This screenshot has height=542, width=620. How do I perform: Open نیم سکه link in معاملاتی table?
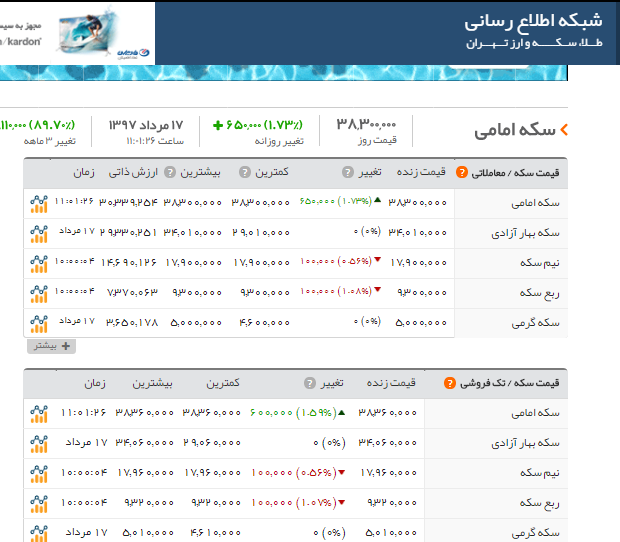click(x=540, y=263)
